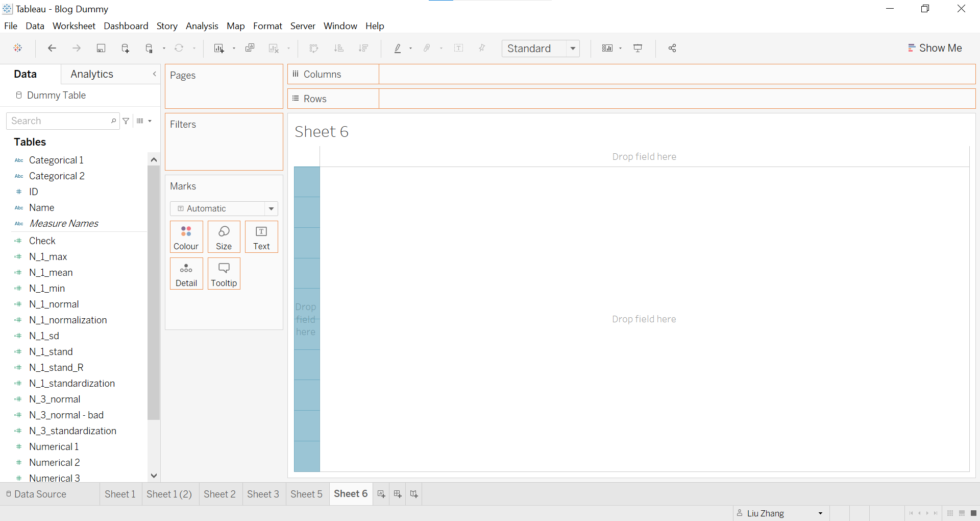The width and height of the screenshot is (980, 521).
Task: Pin the axes with the pin icon
Action: (x=482, y=48)
